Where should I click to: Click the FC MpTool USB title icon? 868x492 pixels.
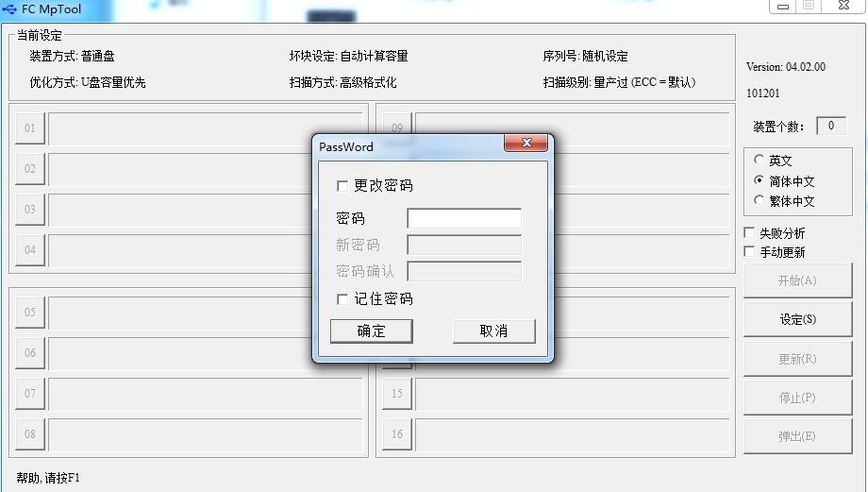(9, 8)
